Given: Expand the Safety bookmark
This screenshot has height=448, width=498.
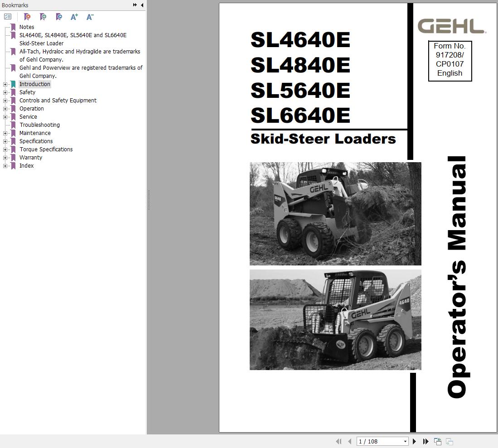Looking at the screenshot, I should coord(5,93).
